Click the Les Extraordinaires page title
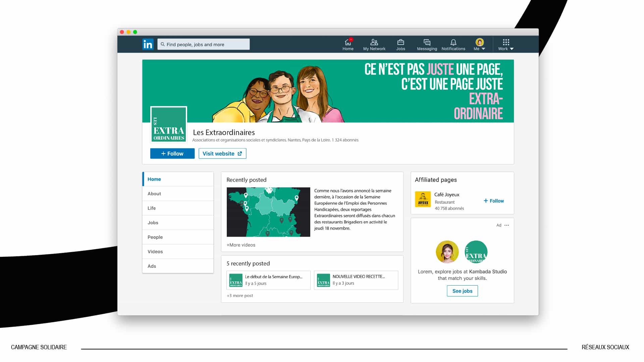The image size is (644, 362). click(x=224, y=132)
